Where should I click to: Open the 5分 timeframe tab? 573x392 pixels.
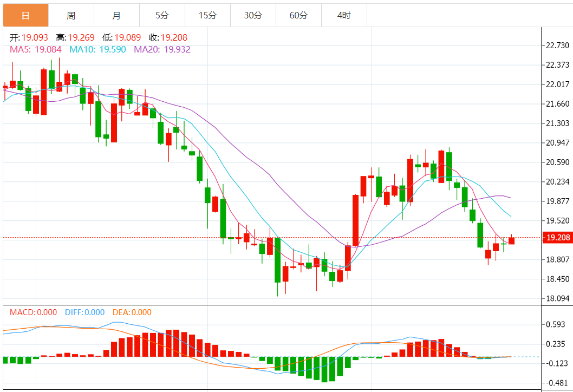point(162,15)
